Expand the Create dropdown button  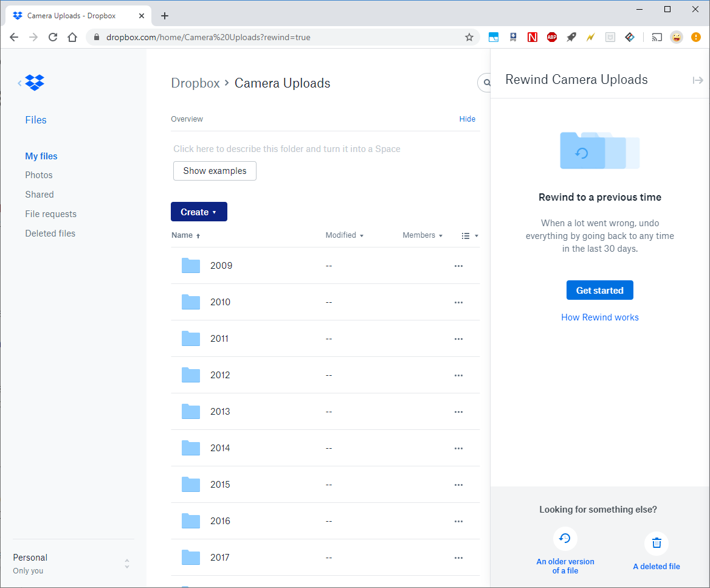(x=199, y=212)
